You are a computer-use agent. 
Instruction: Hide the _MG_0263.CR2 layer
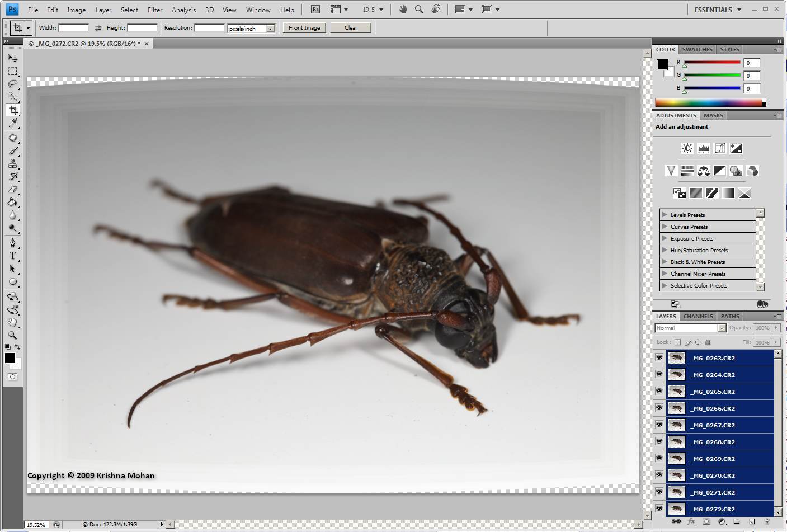659,358
